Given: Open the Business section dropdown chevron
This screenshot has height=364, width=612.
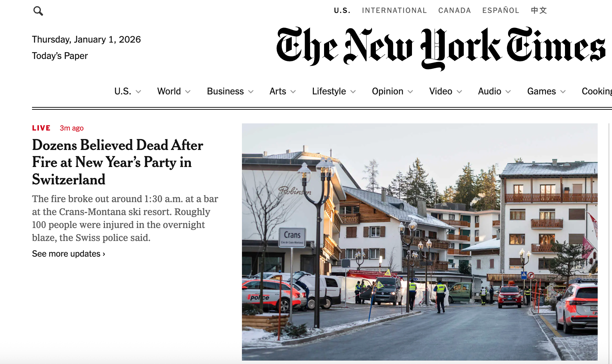Looking at the screenshot, I should point(251,92).
